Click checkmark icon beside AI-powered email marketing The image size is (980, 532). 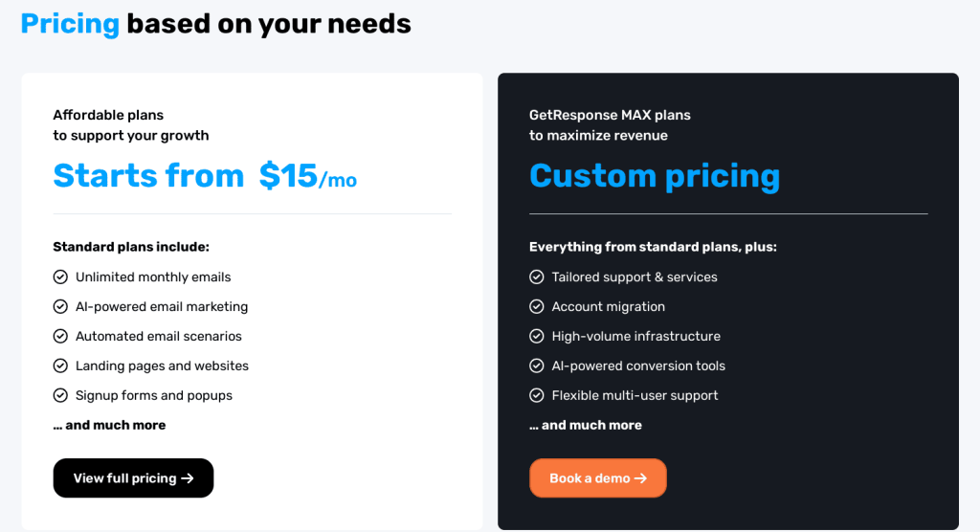pyautogui.click(x=60, y=307)
